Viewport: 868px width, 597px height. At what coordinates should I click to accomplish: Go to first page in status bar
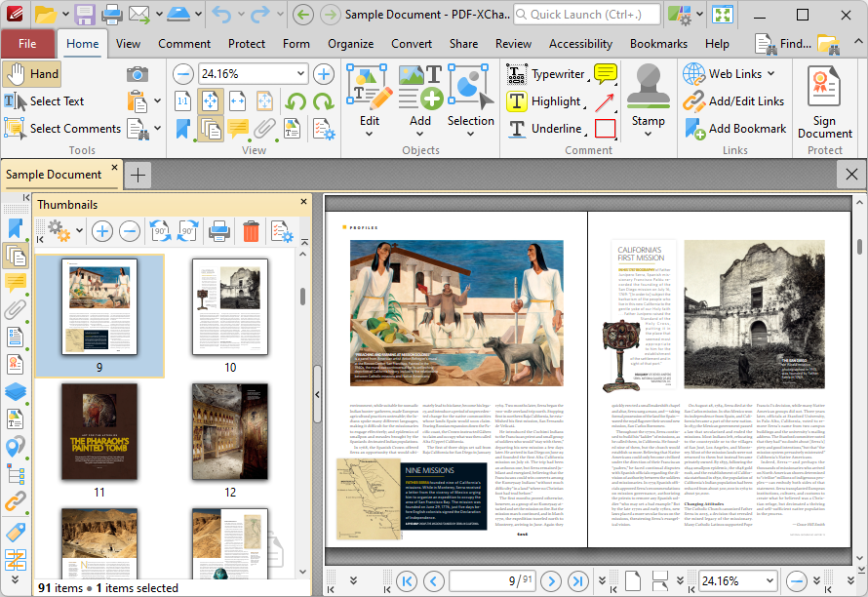tap(407, 581)
